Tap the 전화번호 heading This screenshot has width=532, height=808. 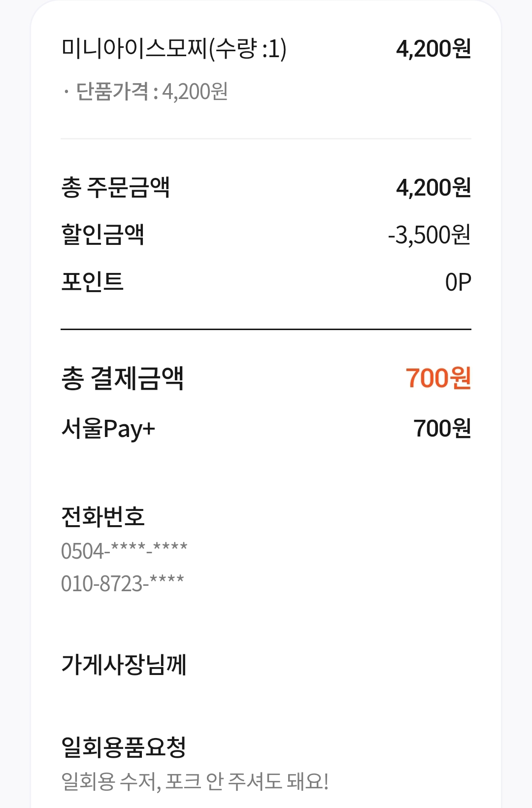102,517
